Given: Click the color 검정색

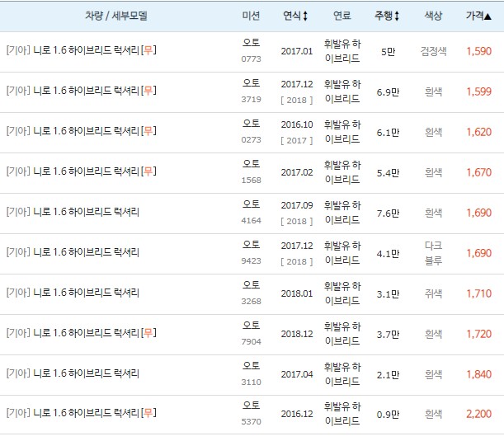Looking at the screenshot, I should 433,51.
